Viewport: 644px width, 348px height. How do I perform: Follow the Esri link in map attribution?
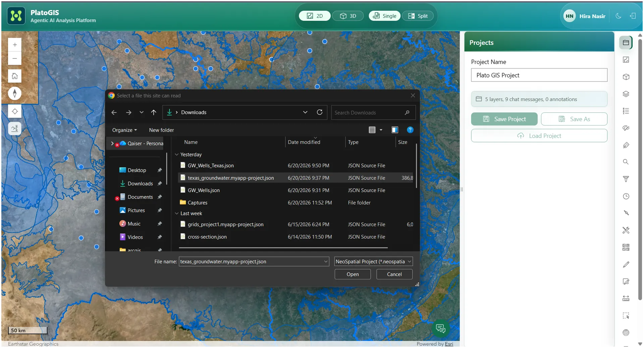(449, 344)
